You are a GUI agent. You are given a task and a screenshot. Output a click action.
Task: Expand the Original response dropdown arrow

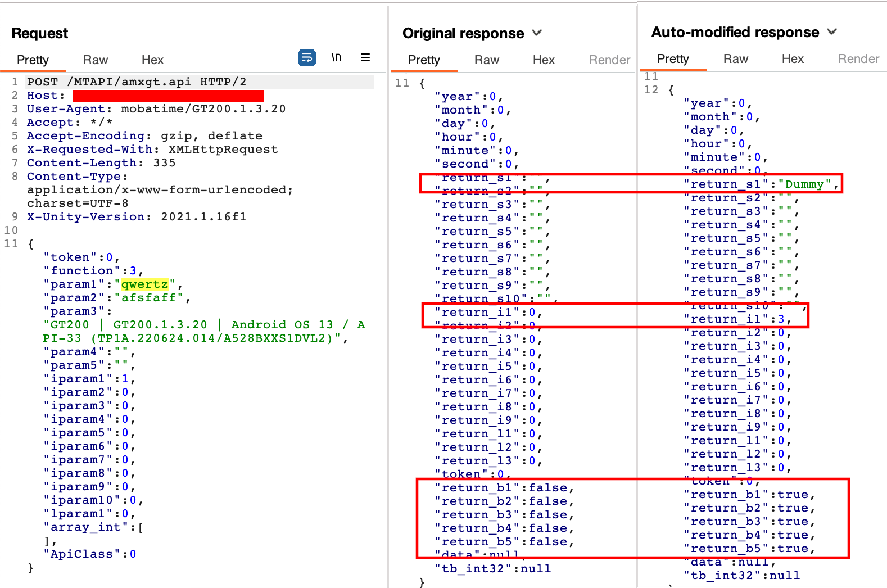click(537, 33)
